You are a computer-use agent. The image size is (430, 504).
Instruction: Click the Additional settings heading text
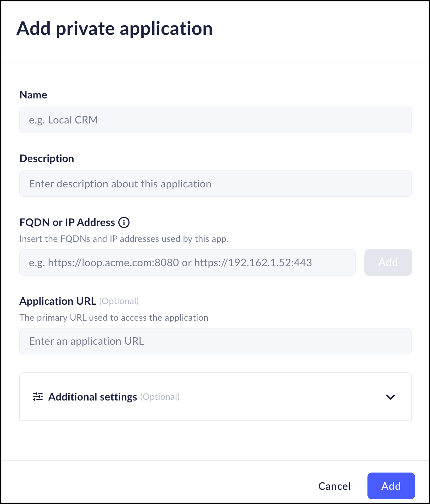(x=93, y=397)
